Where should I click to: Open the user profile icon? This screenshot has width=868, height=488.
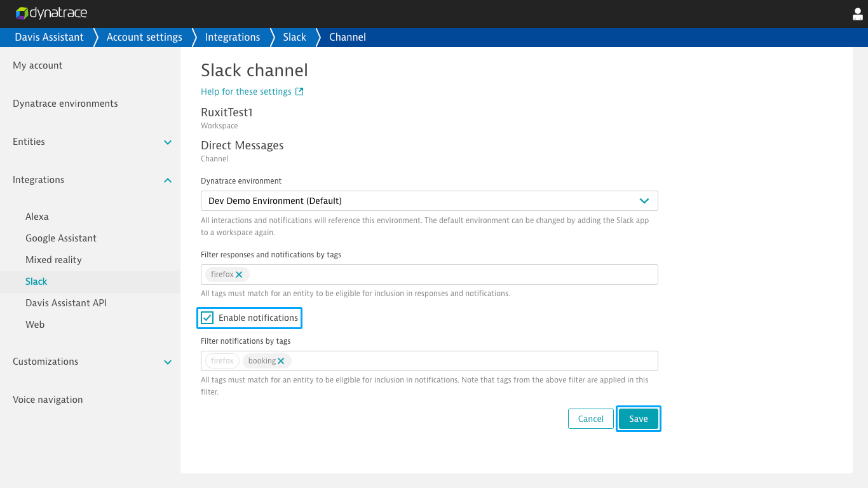point(858,14)
